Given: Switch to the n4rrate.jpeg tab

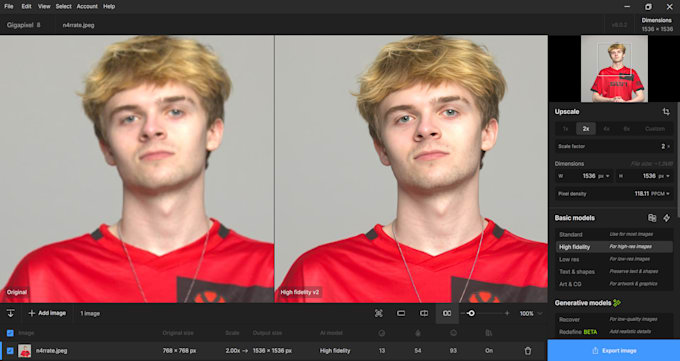Looking at the screenshot, I should click(78, 25).
